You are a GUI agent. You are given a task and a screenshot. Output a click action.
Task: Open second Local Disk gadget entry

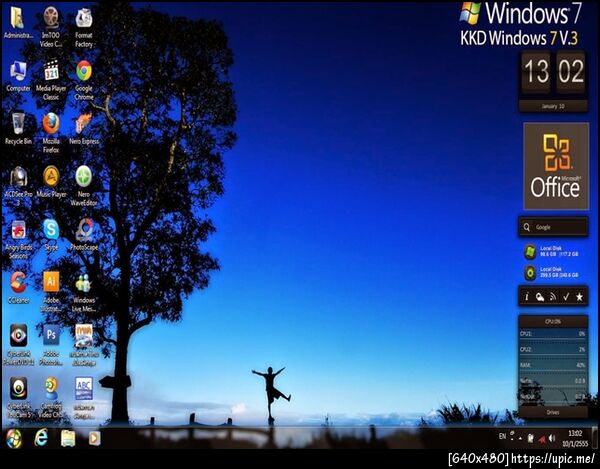(x=553, y=272)
